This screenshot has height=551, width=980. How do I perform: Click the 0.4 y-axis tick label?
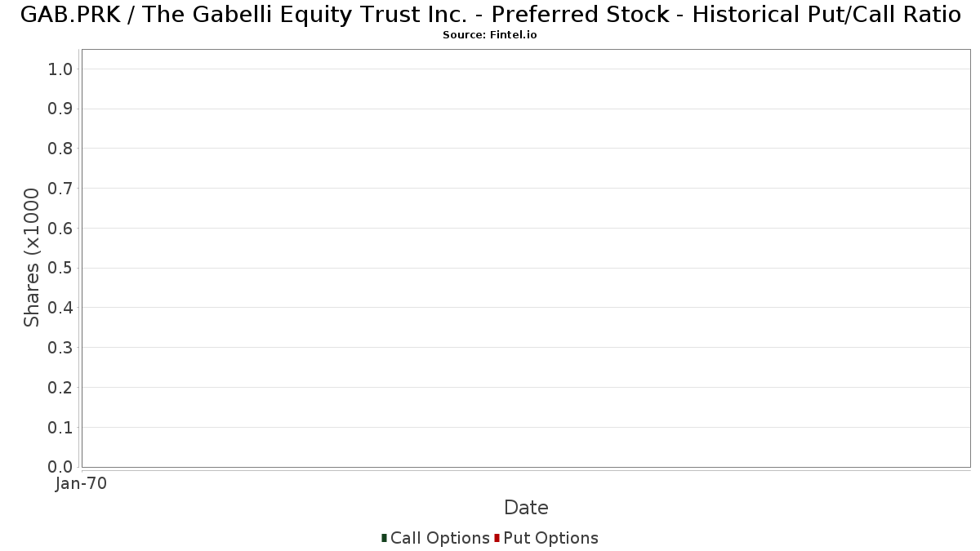(x=60, y=308)
